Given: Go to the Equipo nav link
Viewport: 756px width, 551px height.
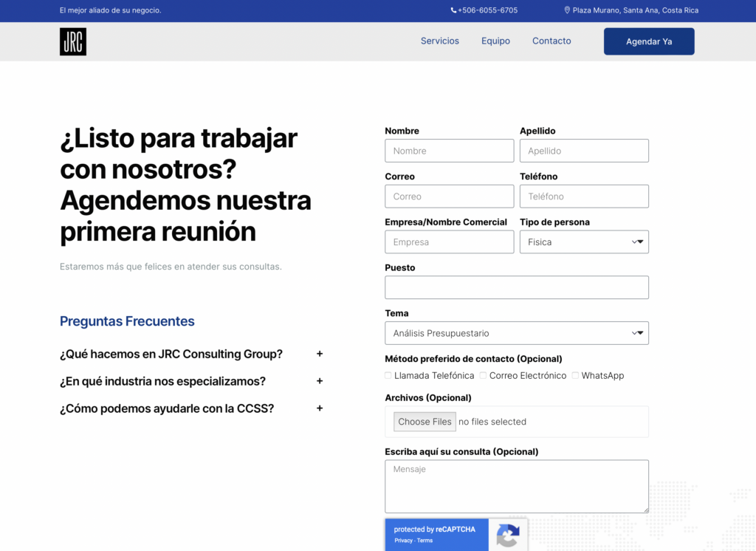Looking at the screenshot, I should tap(495, 41).
